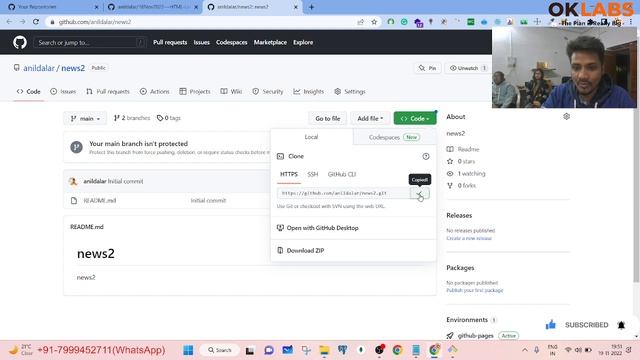
Task: Open the repository Settings tab
Action: tap(350, 91)
